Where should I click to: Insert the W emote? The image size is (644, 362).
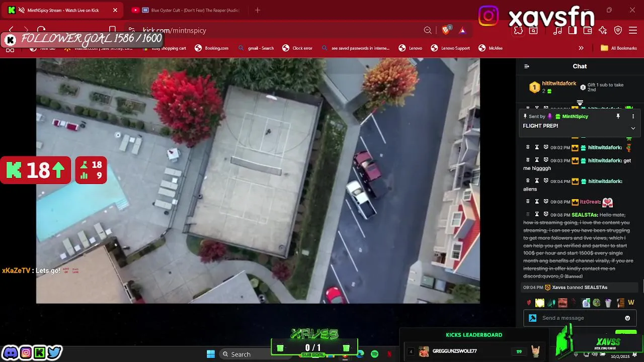(x=631, y=303)
